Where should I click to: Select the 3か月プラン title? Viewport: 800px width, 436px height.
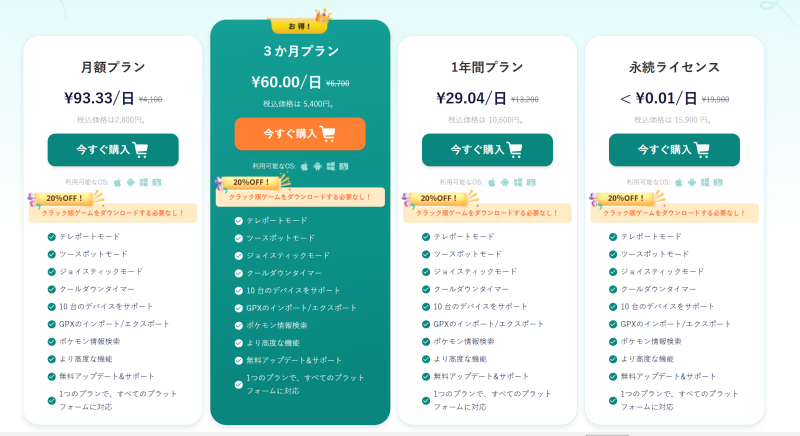[300, 51]
